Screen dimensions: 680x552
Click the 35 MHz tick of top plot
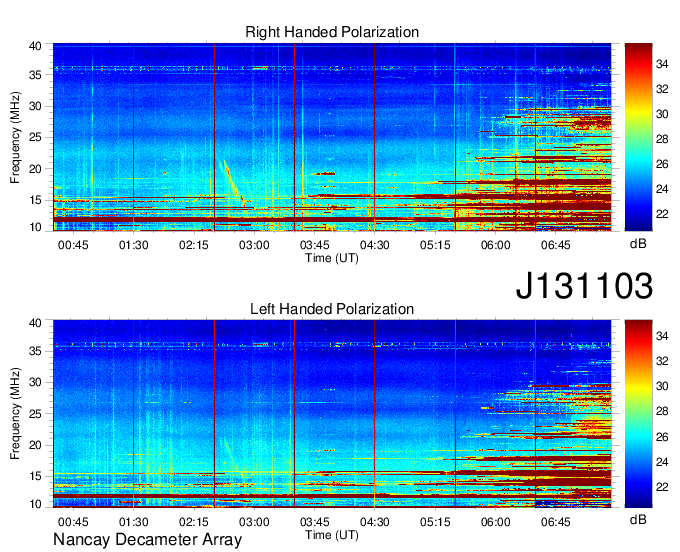pos(35,75)
